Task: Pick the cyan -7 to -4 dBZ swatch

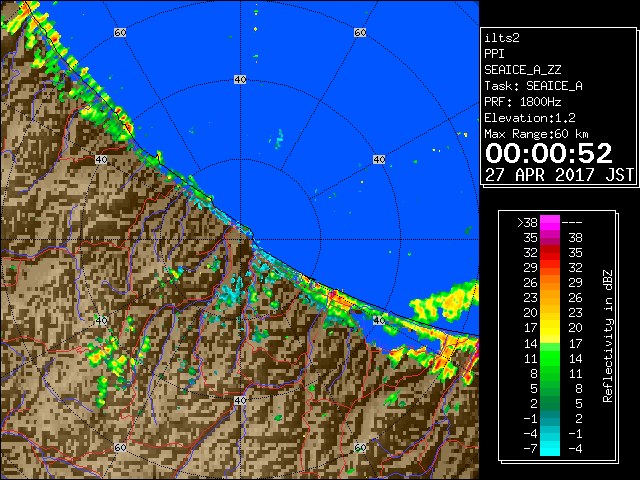Action: pyautogui.click(x=550, y=448)
